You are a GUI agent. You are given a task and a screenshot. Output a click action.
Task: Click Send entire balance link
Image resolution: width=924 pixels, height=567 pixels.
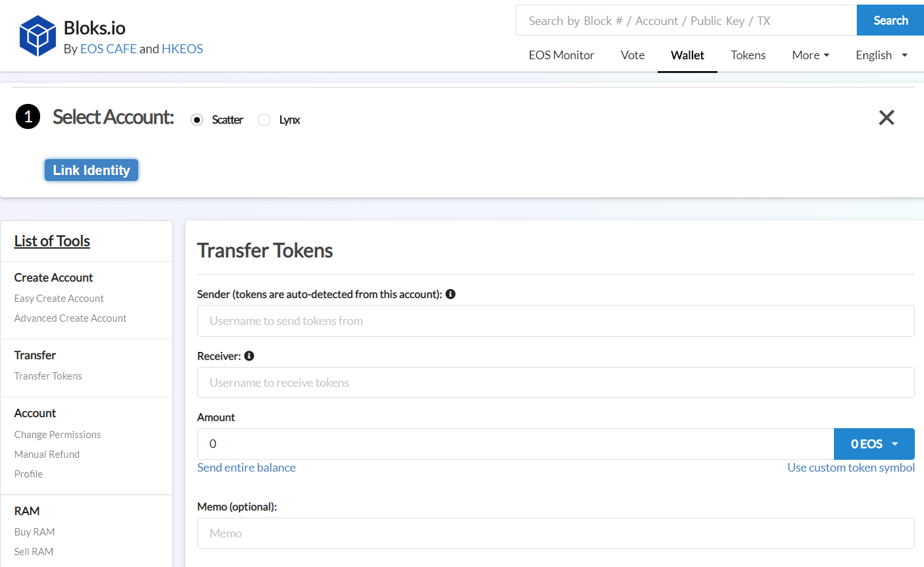(247, 468)
